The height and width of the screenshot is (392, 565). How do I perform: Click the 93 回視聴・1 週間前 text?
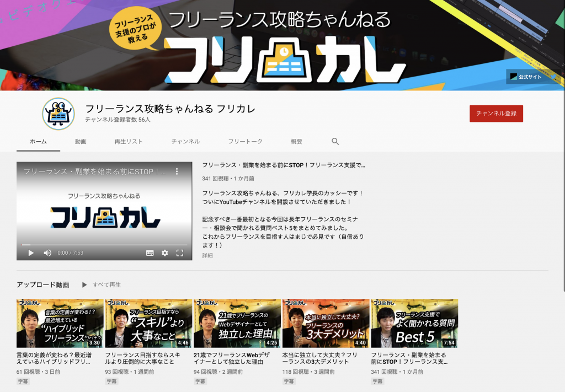tap(130, 372)
